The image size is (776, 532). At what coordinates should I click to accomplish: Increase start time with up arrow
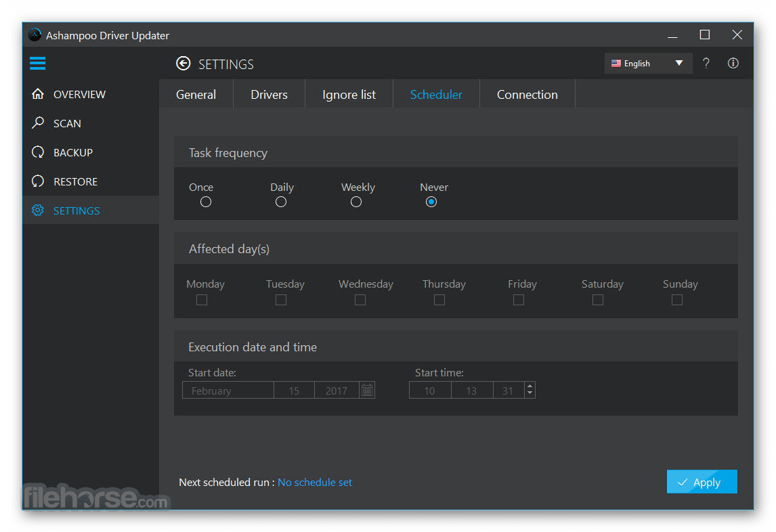coord(530,386)
